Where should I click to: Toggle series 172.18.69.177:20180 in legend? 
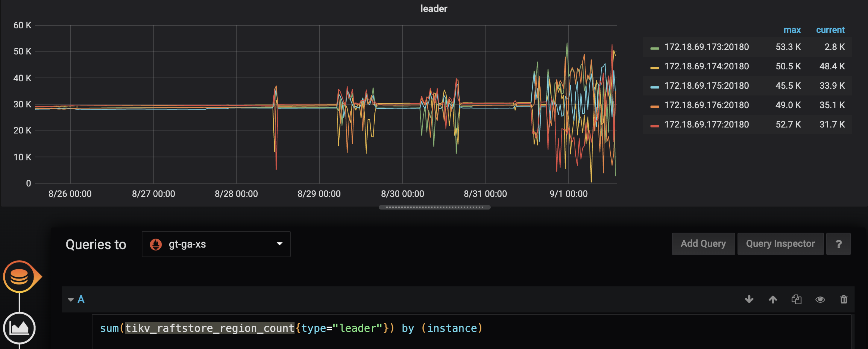tap(706, 125)
